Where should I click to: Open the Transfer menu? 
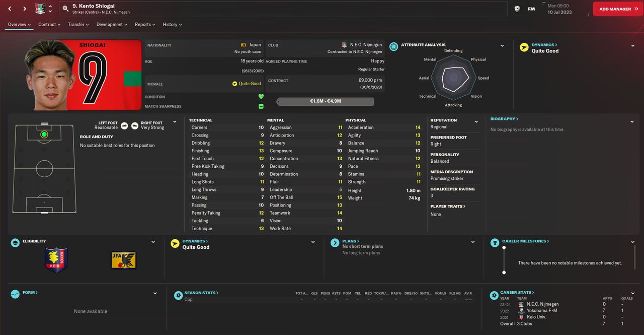point(79,24)
